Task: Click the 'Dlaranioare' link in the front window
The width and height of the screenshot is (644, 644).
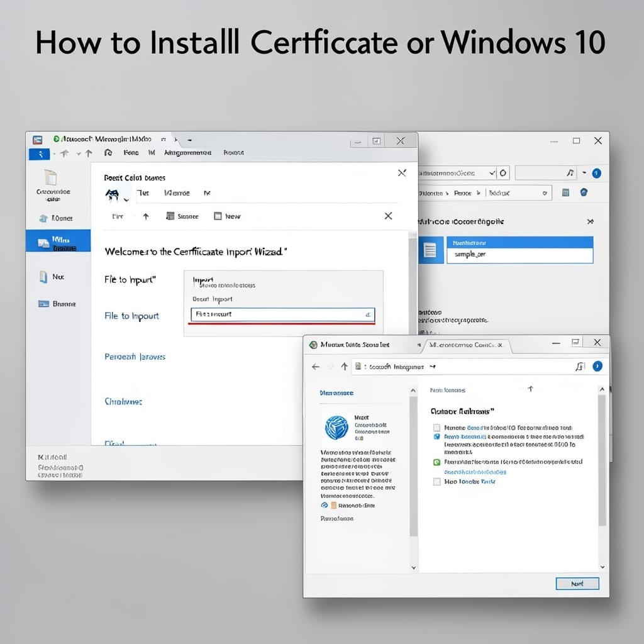Action: [336, 393]
